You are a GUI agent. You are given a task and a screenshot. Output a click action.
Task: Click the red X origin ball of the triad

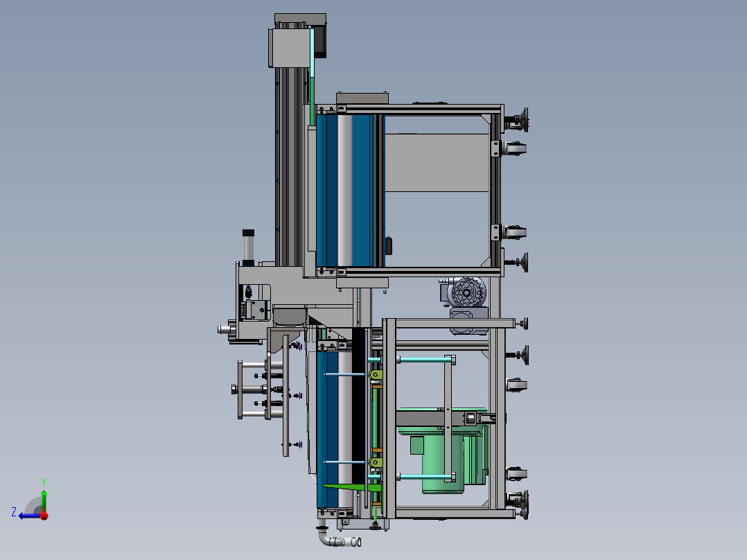44,515
